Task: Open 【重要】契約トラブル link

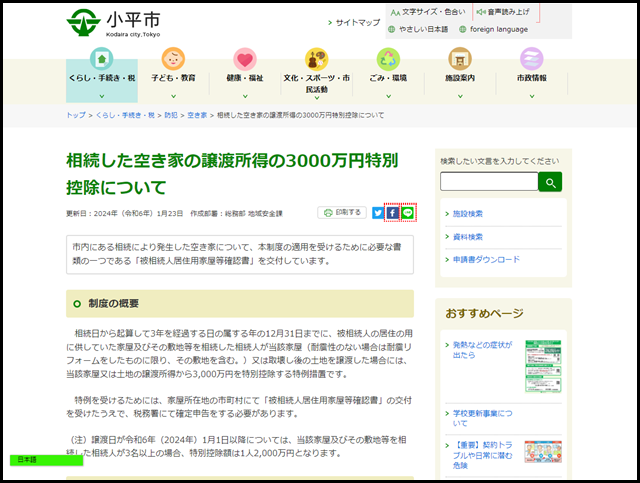Action: (482, 455)
